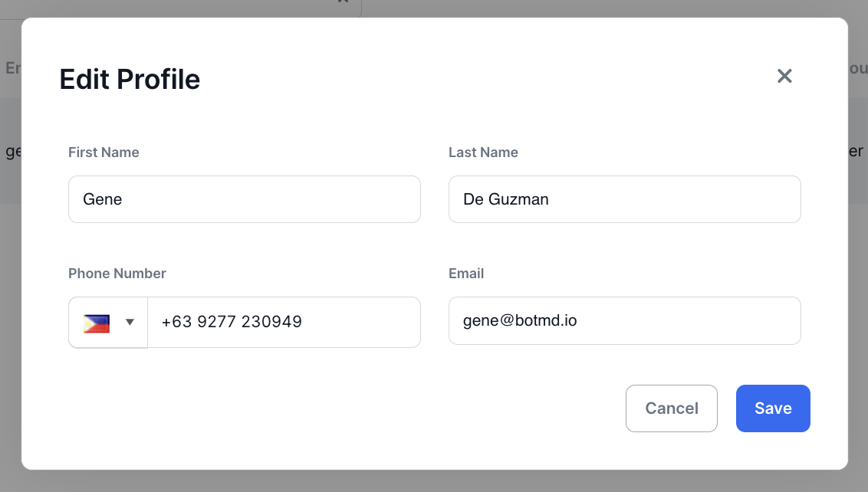Close the Edit Profile dialog with X
This screenshot has width=868, height=492.
pos(784,76)
